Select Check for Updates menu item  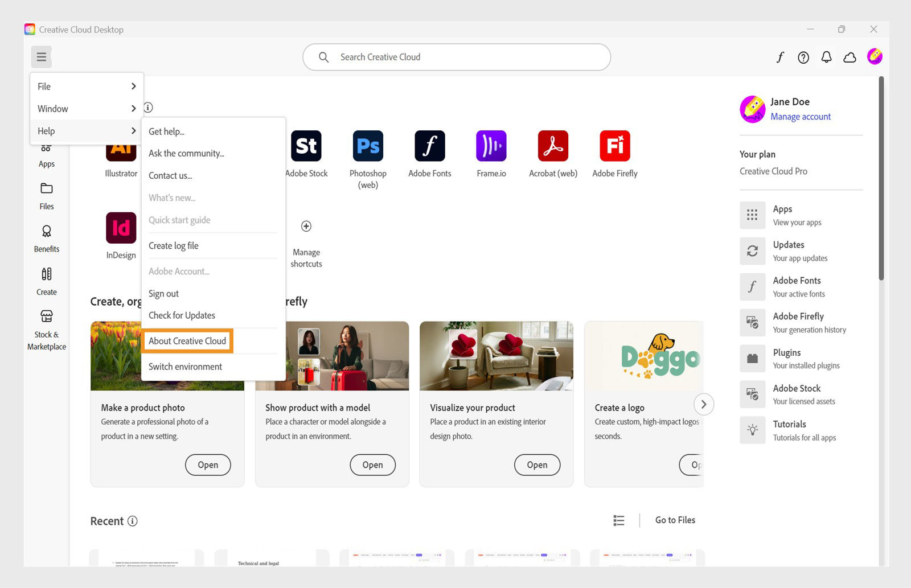181,315
